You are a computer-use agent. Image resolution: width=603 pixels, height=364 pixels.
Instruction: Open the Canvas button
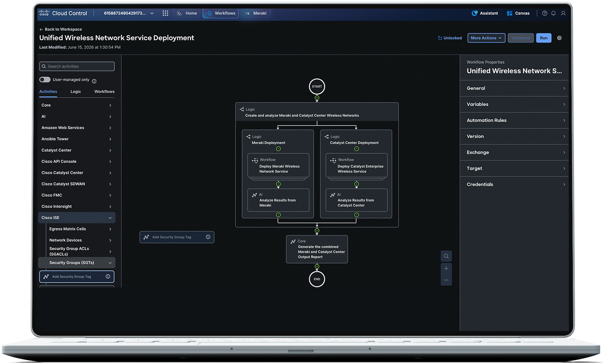coord(518,13)
